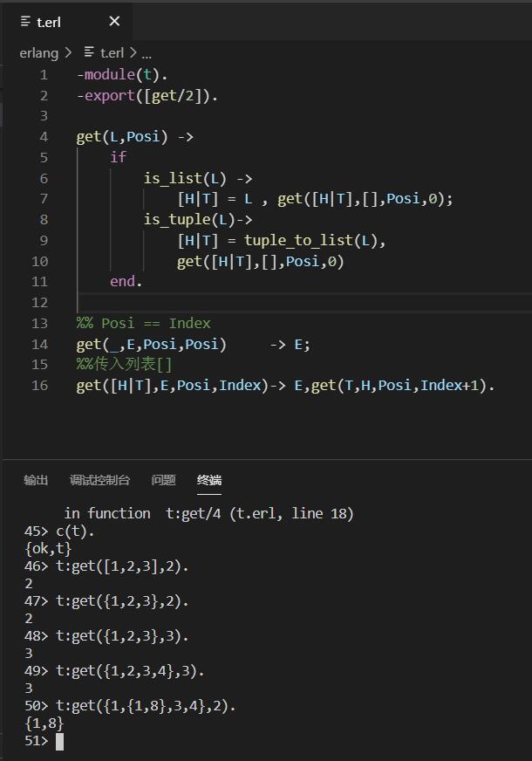This screenshot has height=761, width=532.
Task: Click the erlang breadcrumb folder
Action: point(38,52)
